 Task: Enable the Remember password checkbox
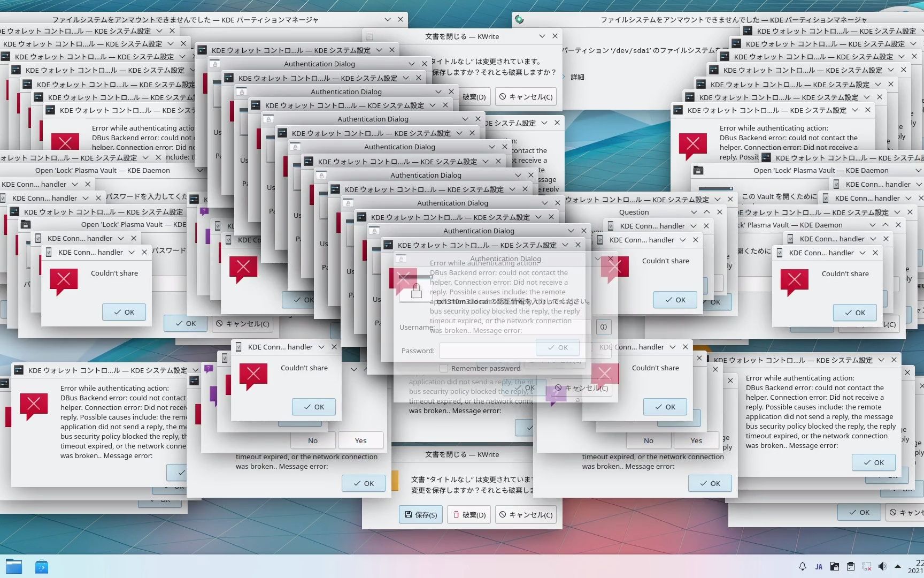[444, 368]
